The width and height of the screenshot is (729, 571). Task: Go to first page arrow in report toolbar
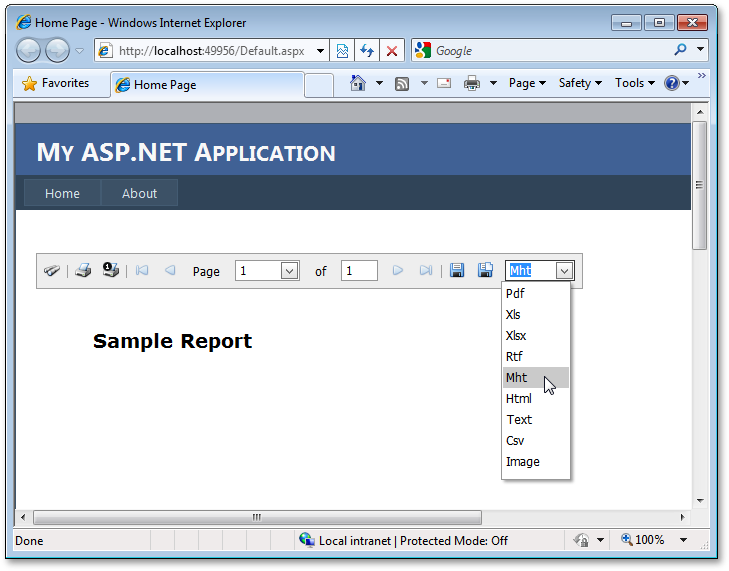click(x=142, y=270)
